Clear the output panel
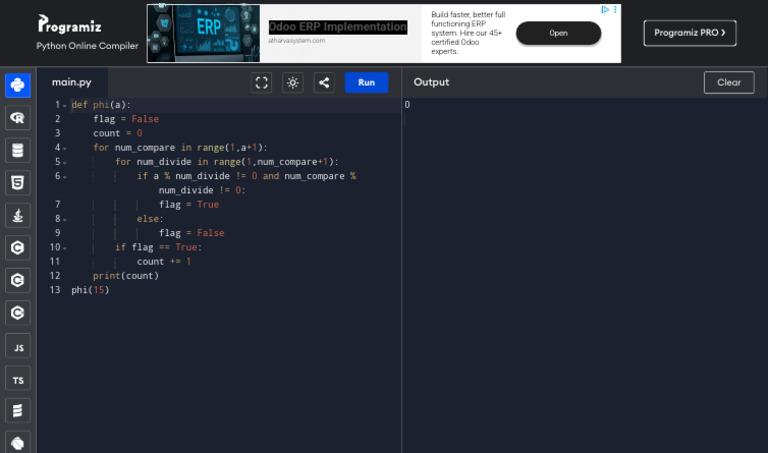Image resolution: width=768 pixels, height=453 pixels. [x=728, y=83]
